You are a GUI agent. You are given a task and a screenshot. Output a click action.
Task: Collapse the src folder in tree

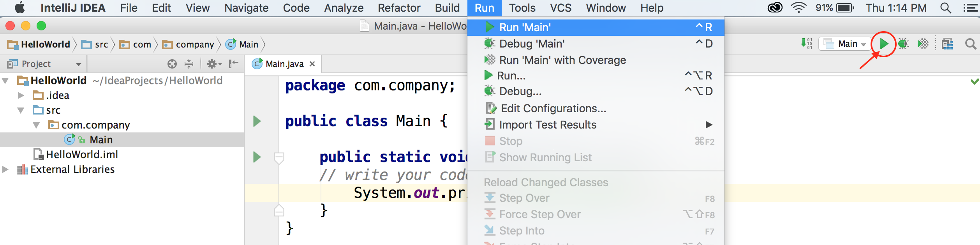tap(21, 110)
